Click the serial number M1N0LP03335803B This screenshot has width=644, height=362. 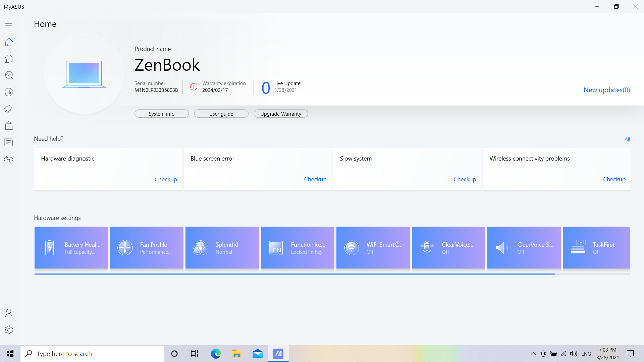click(x=156, y=90)
